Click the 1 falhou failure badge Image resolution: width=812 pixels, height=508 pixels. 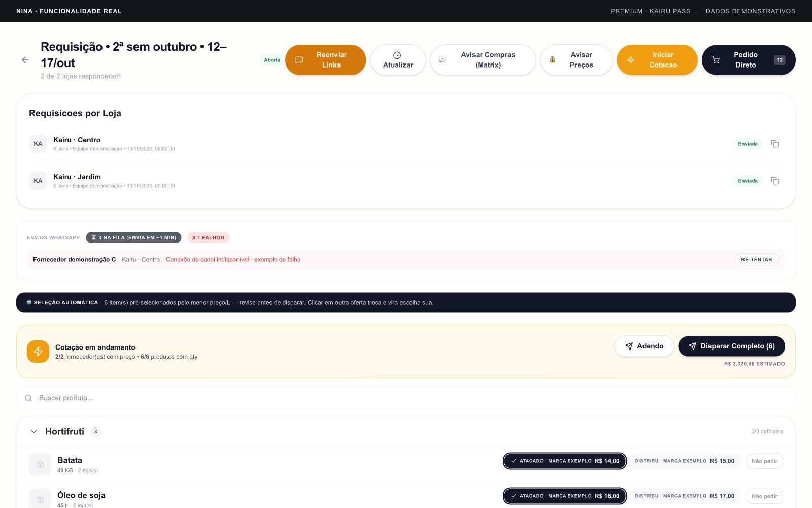[x=209, y=237]
